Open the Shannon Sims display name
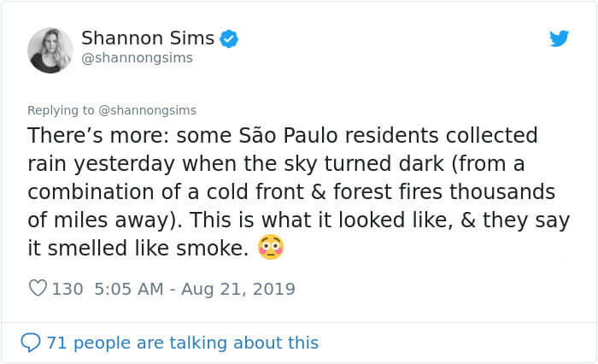Viewport: 598px width, 364px height. coord(148,38)
